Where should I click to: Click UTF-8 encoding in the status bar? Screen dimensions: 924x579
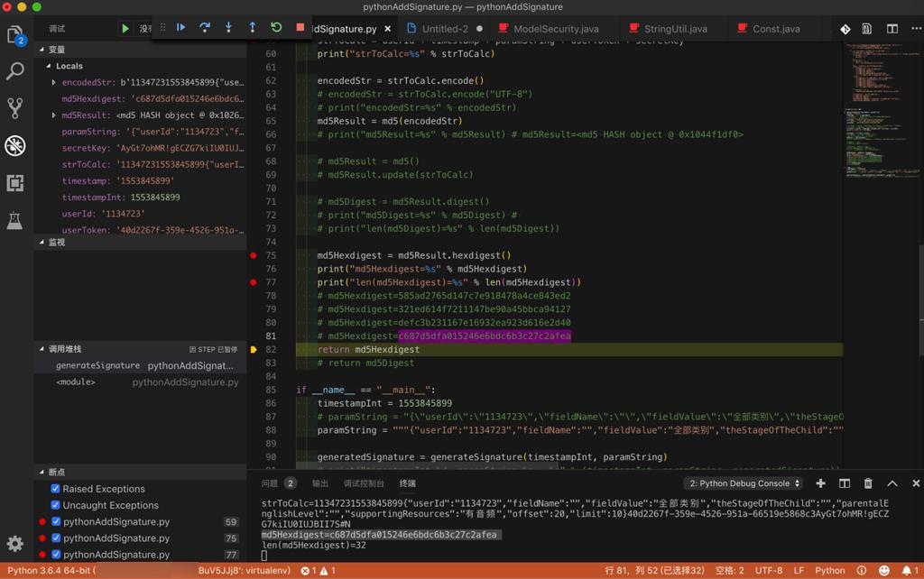tap(768, 570)
